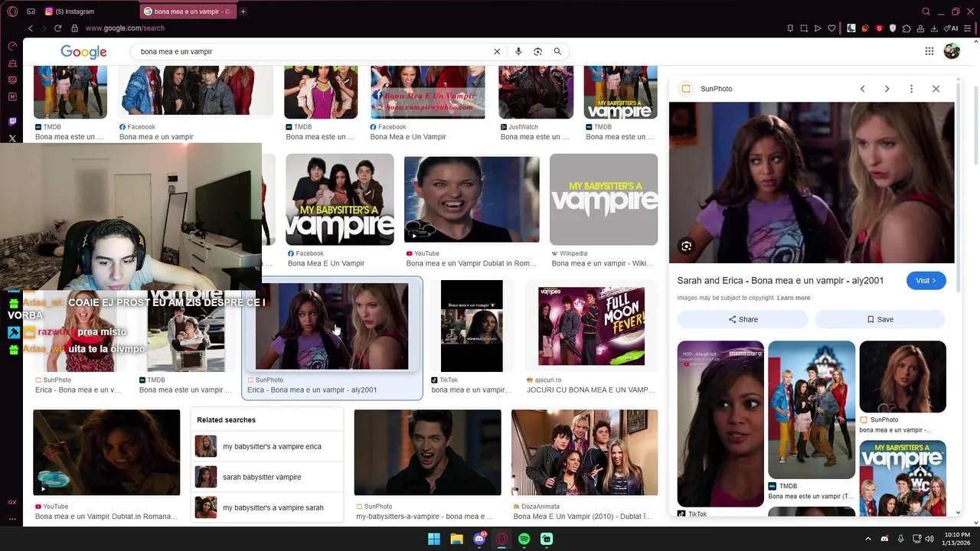
Task: Open GX Control in the sidebar
Action: [x=12, y=46]
